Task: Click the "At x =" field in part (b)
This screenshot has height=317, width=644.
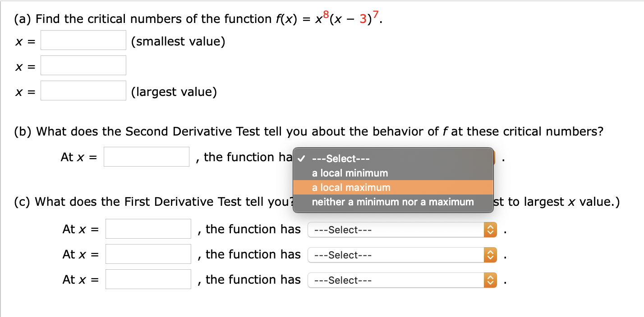Action: pos(146,156)
